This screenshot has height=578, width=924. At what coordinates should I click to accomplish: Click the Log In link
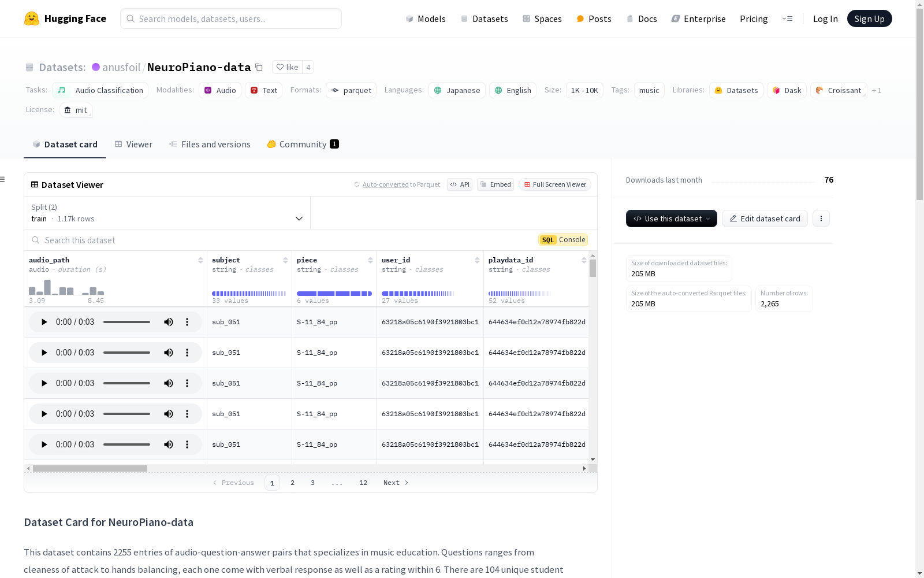click(x=825, y=19)
